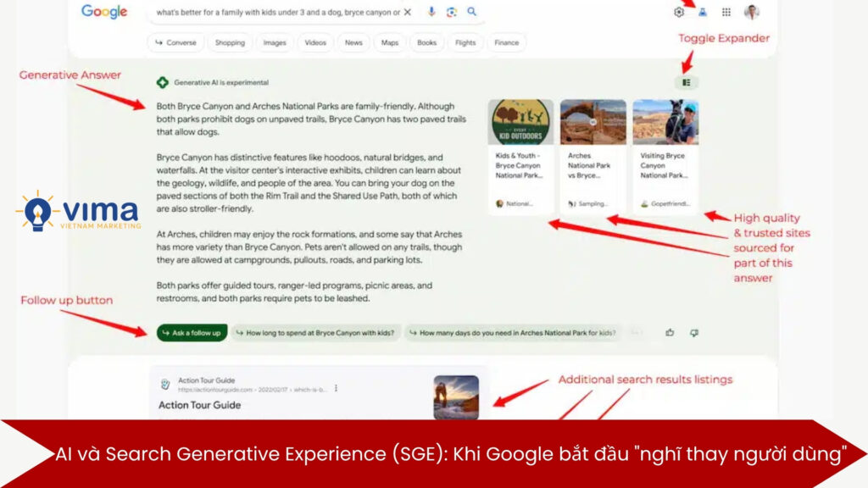Open Action Tour Guide result title
Viewport: 868px width, 488px height.
[199, 405]
